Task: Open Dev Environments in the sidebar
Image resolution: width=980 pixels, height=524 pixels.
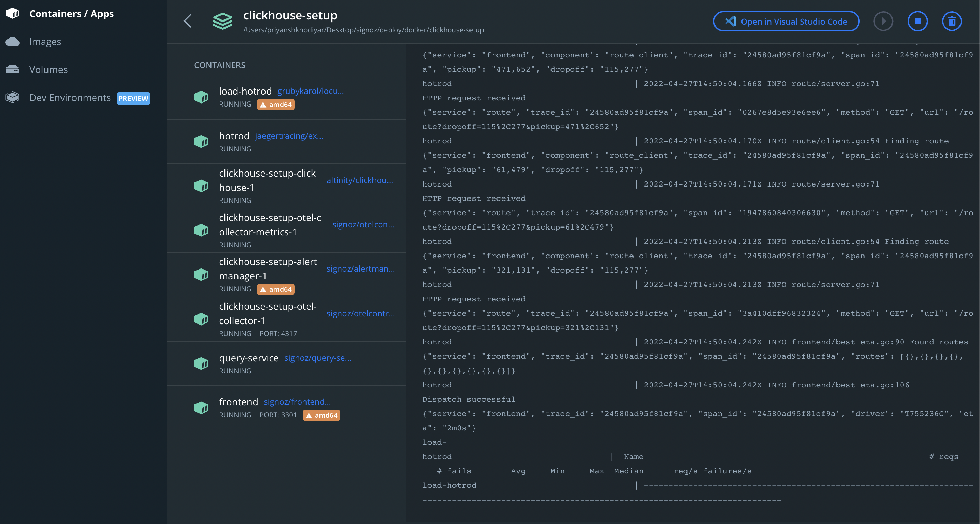Action: (70, 97)
